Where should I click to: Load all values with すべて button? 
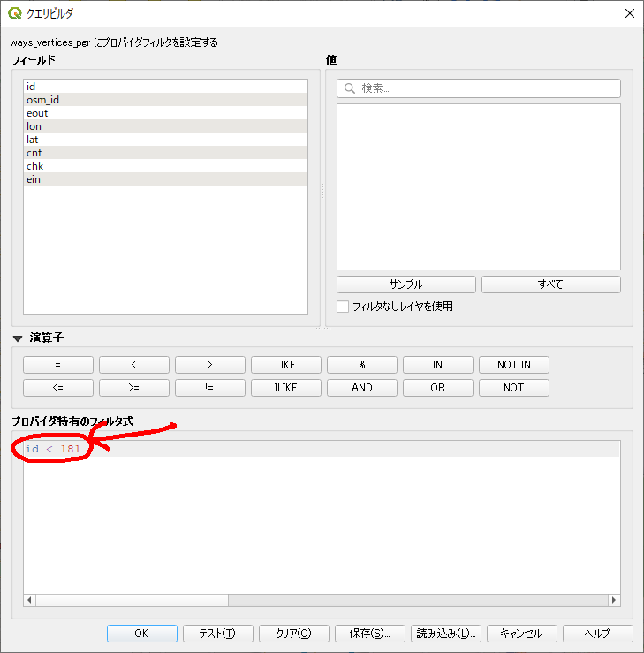550,285
